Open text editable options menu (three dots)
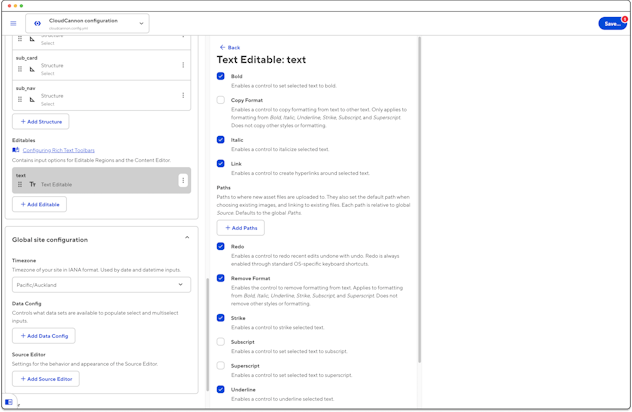 [x=183, y=181]
